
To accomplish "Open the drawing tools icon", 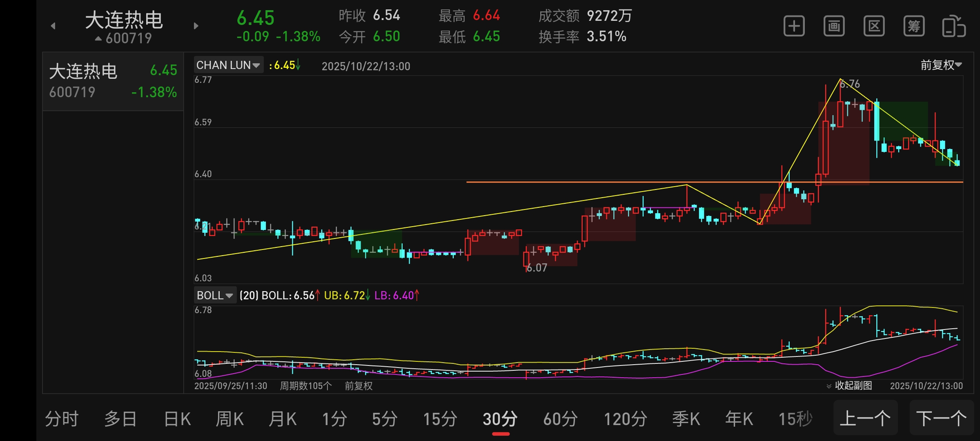I will click(834, 27).
